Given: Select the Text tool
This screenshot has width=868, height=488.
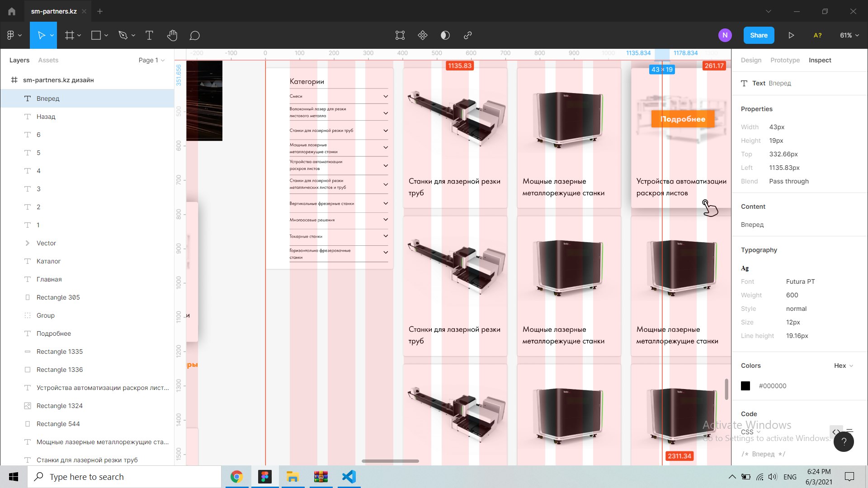Looking at the screenshot, I should [x=149, y=35].
